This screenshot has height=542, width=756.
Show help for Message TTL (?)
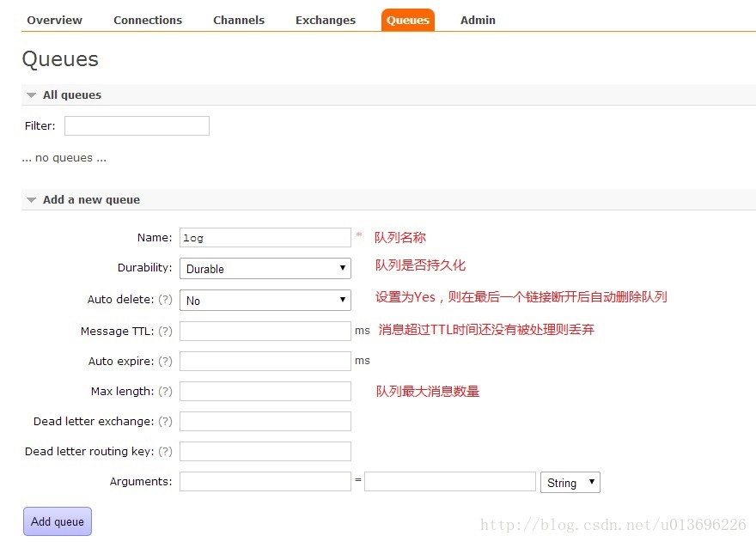pyautogui.click(x=165, y=332)
